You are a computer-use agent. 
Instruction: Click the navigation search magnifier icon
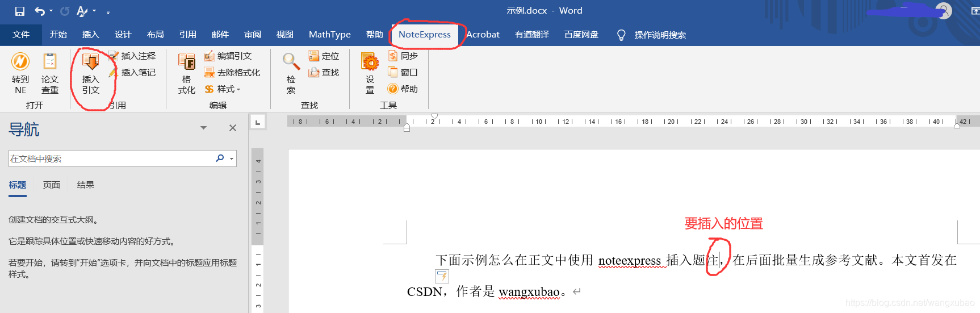(x=220, y=158)
